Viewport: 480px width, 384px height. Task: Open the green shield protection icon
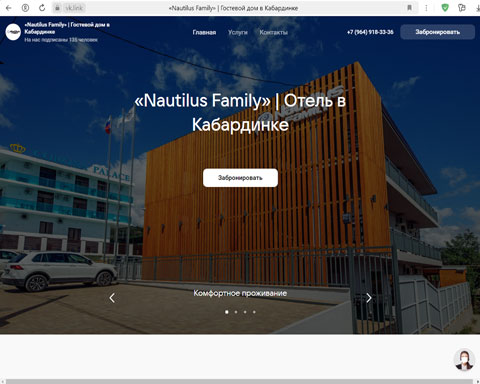pyautogui.click(x=445, y=8)
